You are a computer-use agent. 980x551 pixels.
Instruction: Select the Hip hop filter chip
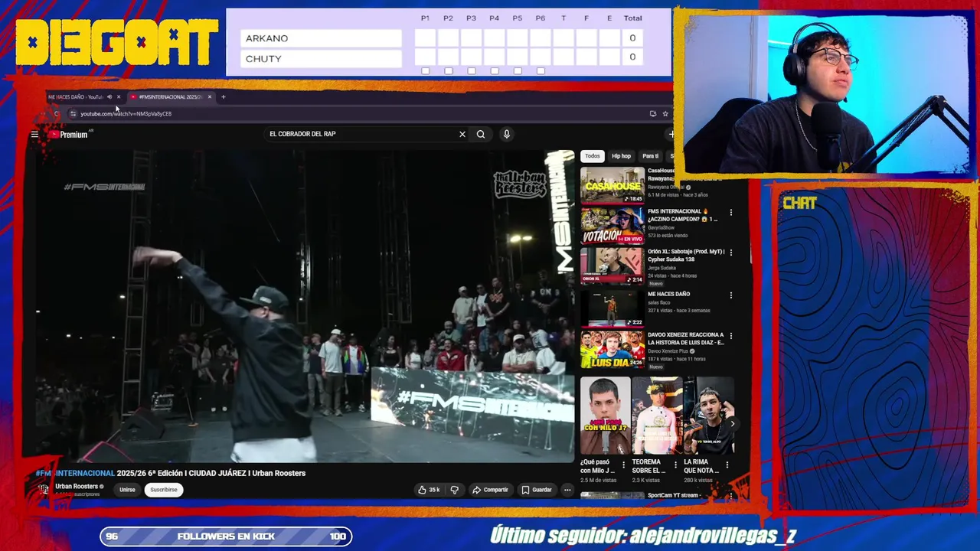pyautogui.click(x=621, y=156)
